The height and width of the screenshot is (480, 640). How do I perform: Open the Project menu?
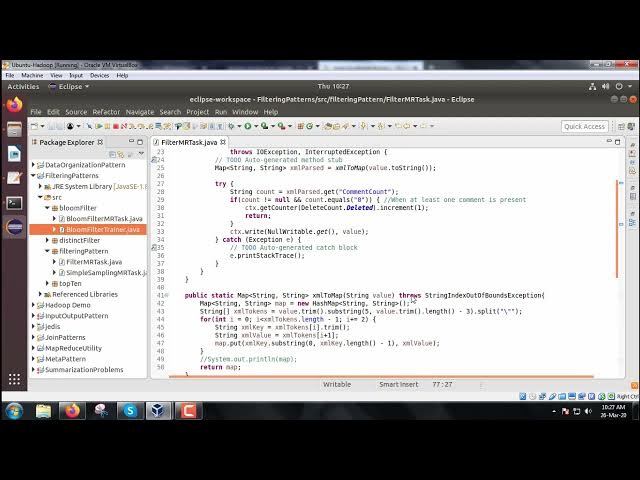198,112
